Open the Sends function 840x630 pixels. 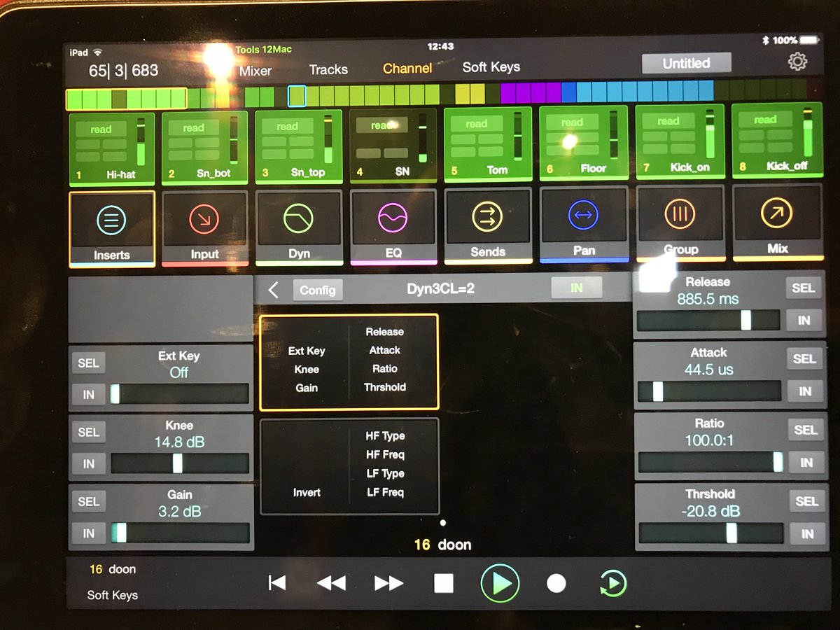point(488,225)
